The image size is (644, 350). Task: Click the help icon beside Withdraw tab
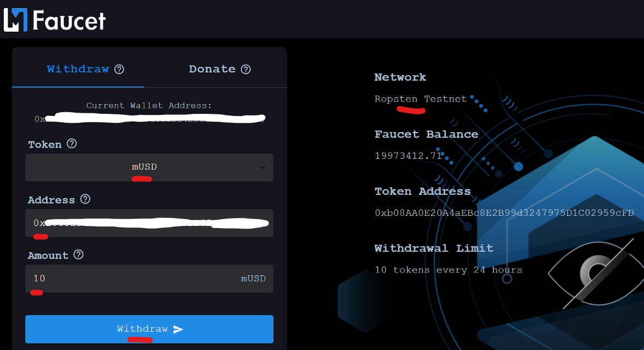click(x=120, y=69)
